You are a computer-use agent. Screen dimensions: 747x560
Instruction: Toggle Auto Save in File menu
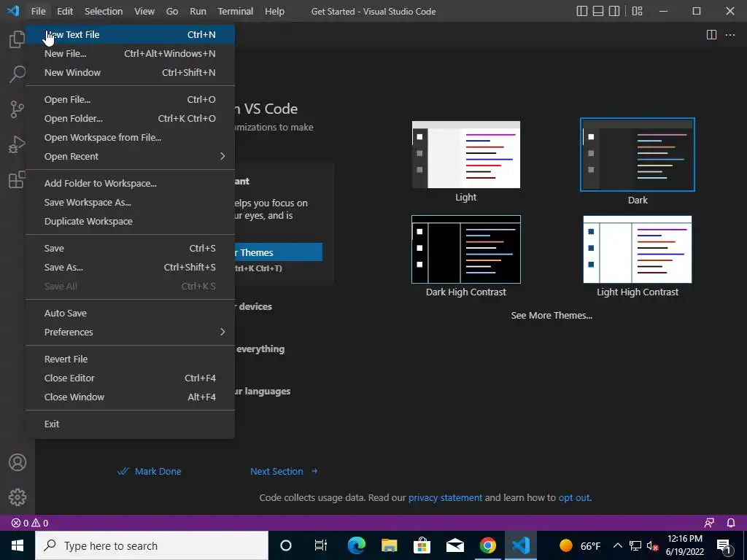[x=130, y=314]
